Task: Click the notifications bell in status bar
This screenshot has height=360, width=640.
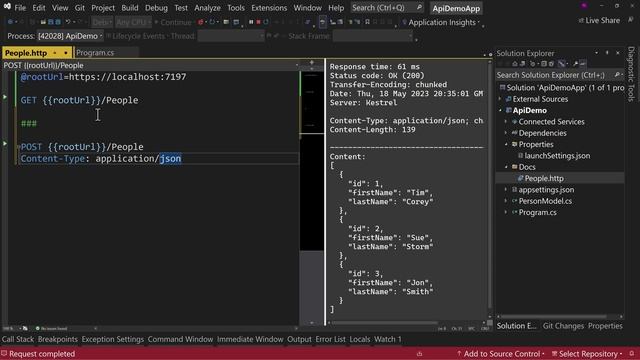Action: pyautogui.click(x=632, y=354)
